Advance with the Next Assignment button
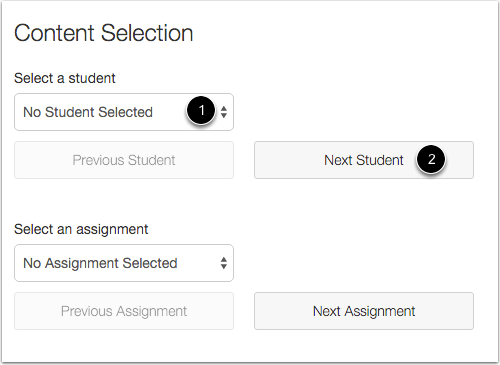 (364, 311)
